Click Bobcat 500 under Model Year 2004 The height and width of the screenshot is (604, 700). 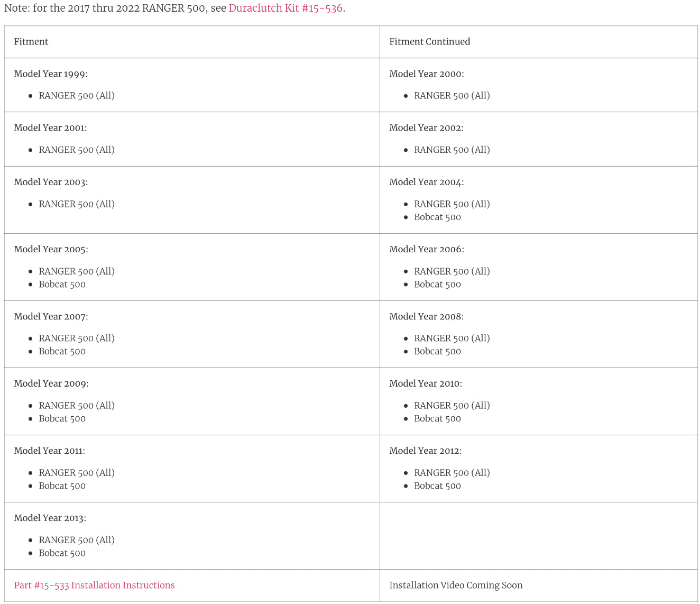pos(437,217)
